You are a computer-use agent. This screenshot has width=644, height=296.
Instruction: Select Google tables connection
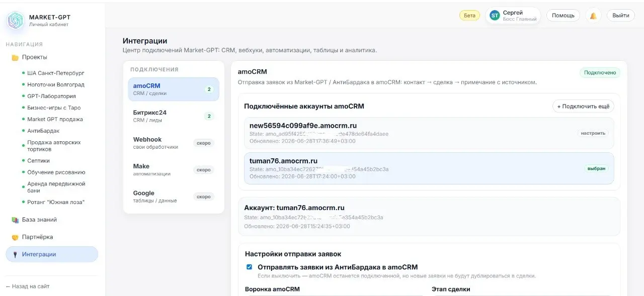click(x=174, y=196)
